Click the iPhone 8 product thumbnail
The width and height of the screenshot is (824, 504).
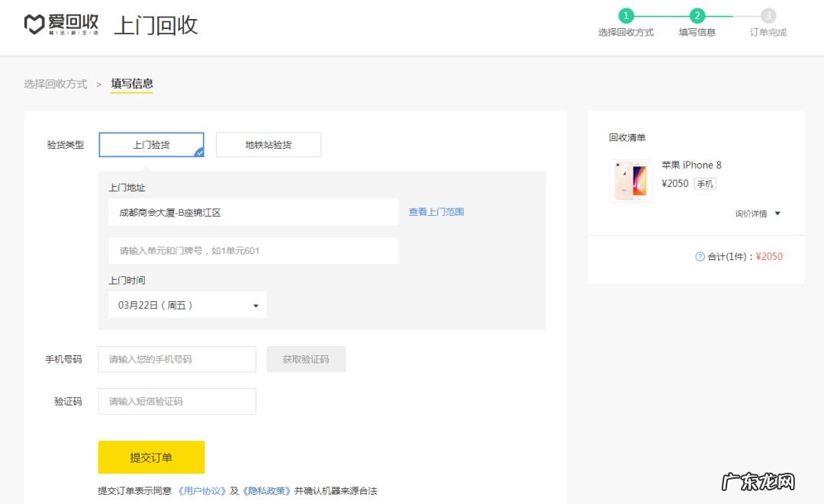630,181
